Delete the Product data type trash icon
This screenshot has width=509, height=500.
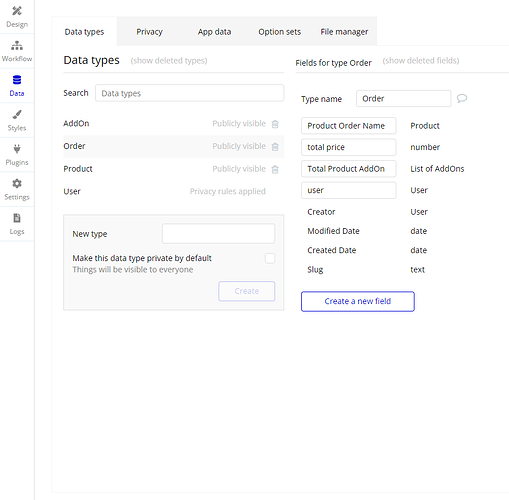(x=275, y=169)
